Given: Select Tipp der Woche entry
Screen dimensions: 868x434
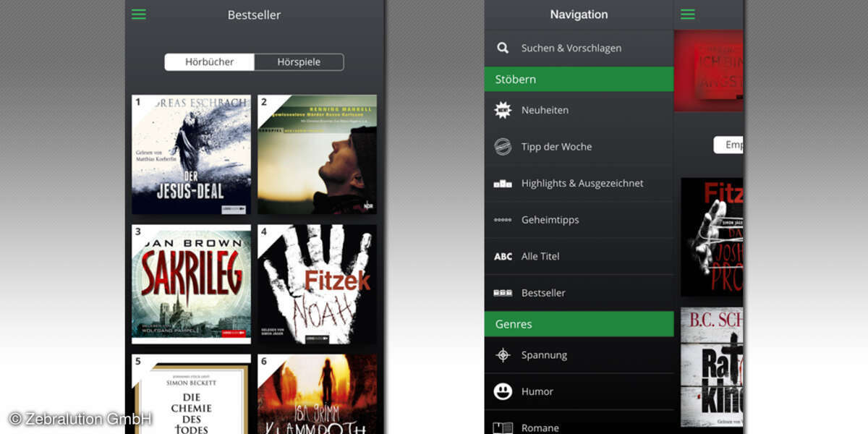Looking at the screenshot, I should coord(579,147).
